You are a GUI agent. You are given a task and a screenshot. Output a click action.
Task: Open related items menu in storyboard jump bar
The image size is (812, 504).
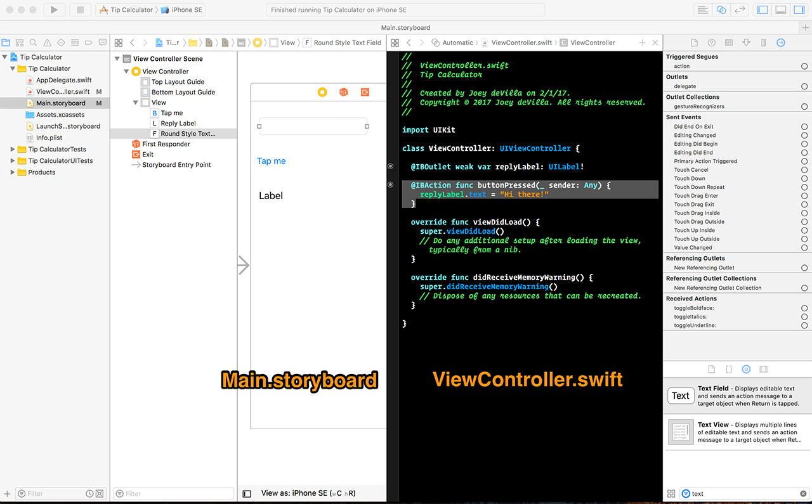tap(119, 42)
